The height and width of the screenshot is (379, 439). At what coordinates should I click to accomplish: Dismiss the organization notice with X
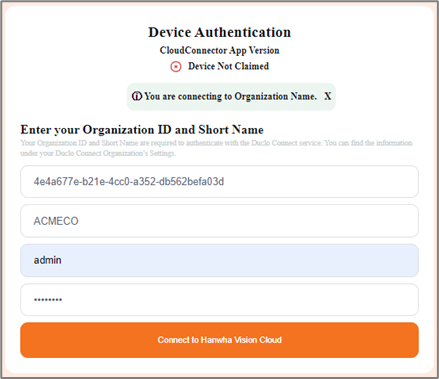pyautogui.click(x=328, y=96)
